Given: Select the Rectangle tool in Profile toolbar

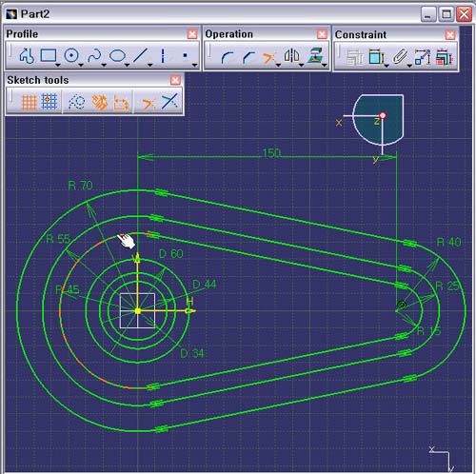Looking at the screenshot, I should (49, 55).
